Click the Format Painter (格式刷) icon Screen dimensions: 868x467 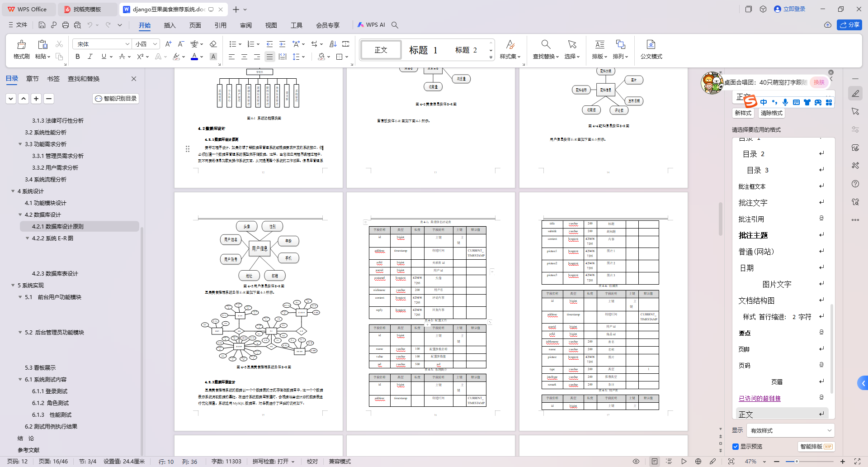[21, 44]
